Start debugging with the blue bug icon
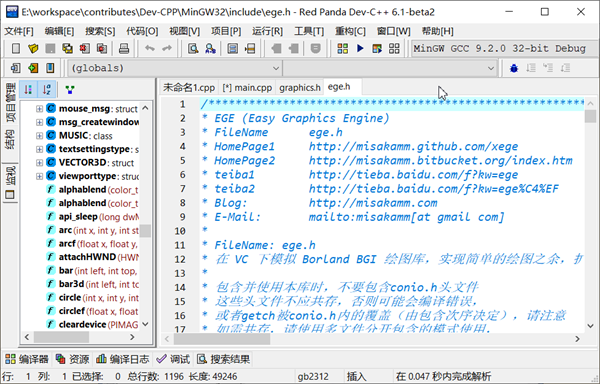Image resolution: width=600 pixels, height=384 pixels. point(514,68)
